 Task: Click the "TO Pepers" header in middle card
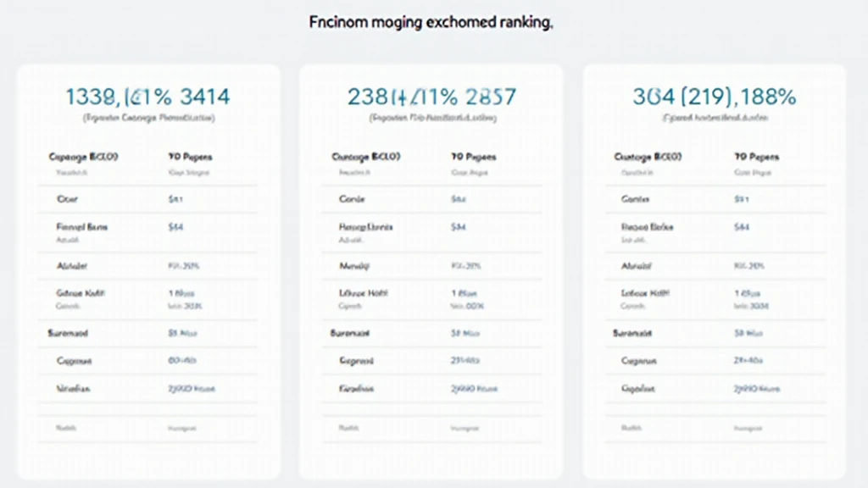pyautogui.click(x=473, y=157)
